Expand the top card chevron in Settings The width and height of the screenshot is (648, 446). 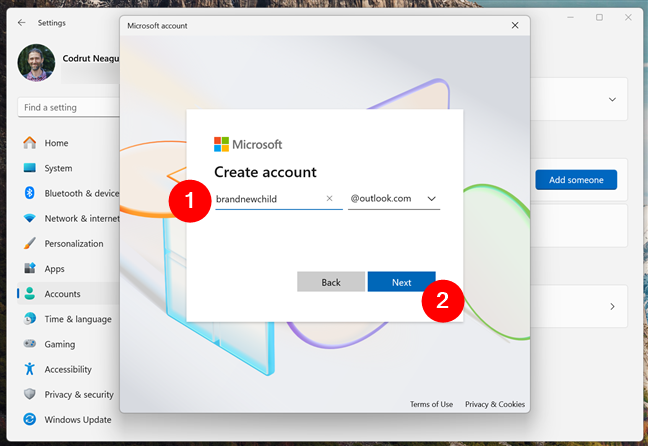612,99
